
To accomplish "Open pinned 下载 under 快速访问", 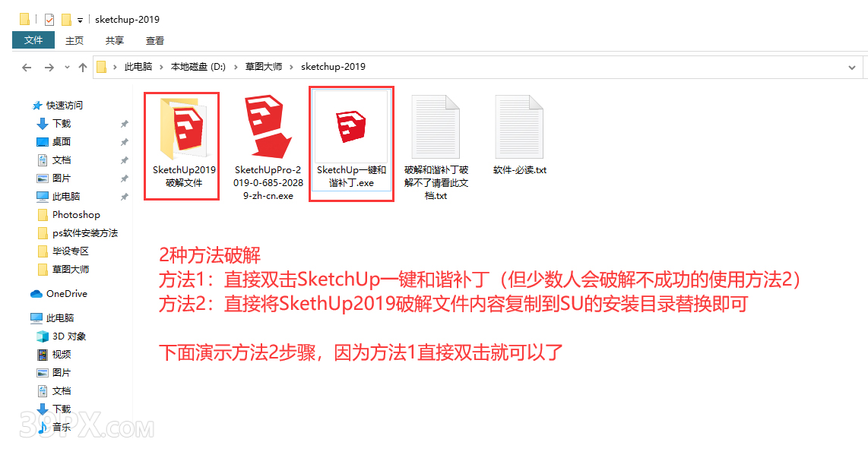I will [x=54, y=123].
